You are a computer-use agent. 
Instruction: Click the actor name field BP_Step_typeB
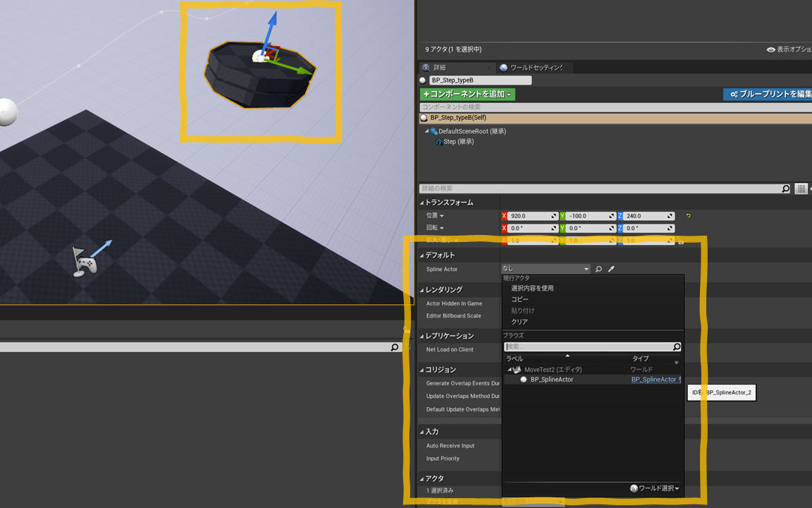pyautogui.click(x=480, y=80)
